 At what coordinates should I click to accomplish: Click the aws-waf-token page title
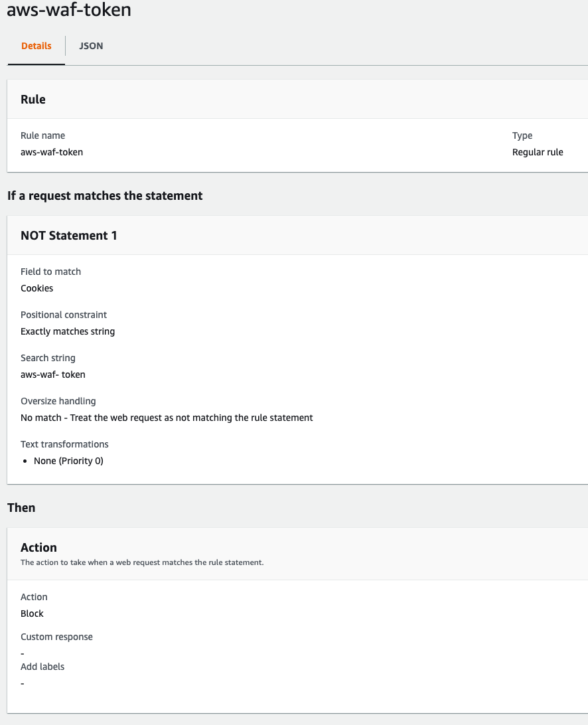coord(69,9)
